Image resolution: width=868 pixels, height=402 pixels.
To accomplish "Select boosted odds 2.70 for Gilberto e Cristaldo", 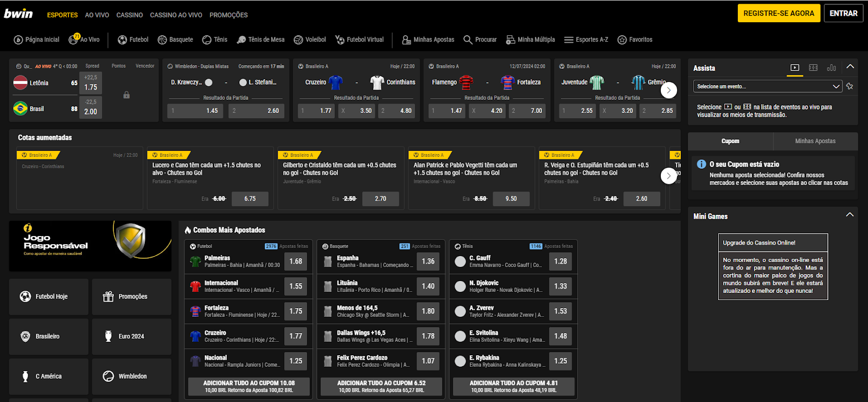I will [381, 199].
